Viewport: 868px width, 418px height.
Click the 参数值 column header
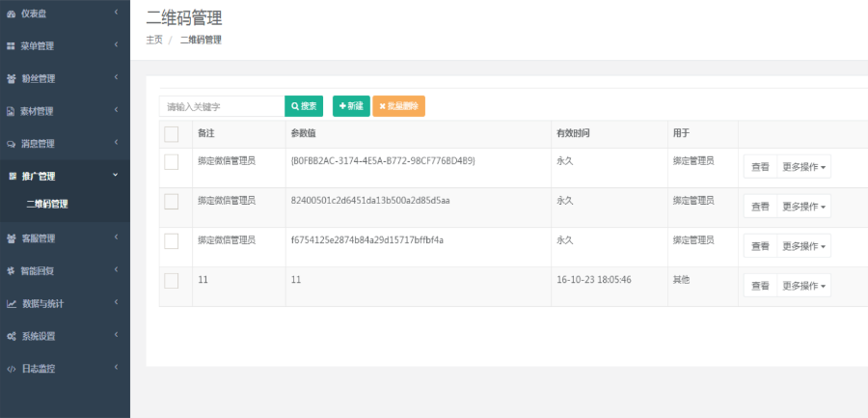click(304, 133)
